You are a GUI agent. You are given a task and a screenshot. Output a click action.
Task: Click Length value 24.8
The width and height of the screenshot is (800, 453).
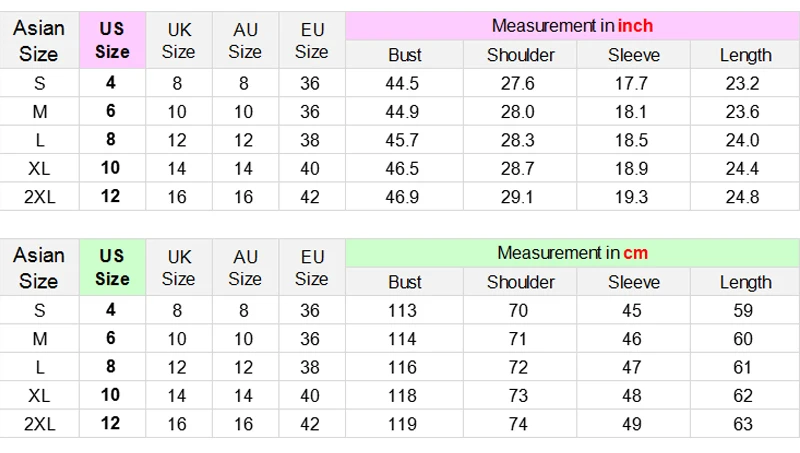tap(743, 197)
